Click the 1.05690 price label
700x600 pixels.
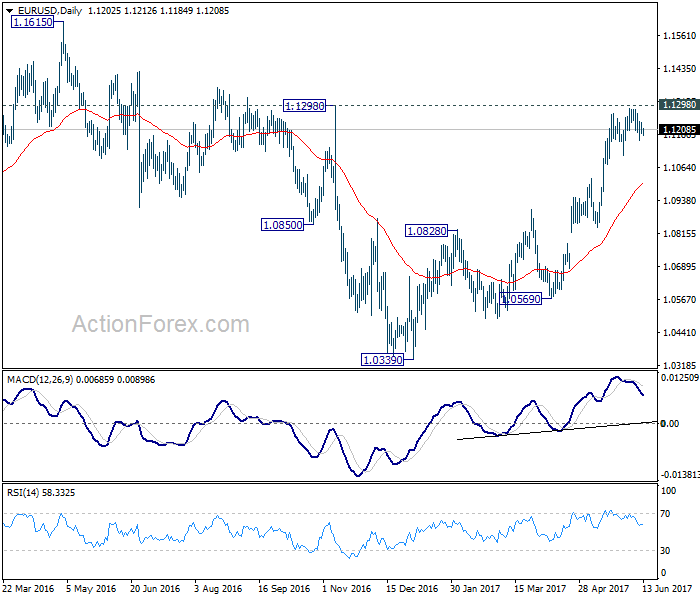click(521, 299)
